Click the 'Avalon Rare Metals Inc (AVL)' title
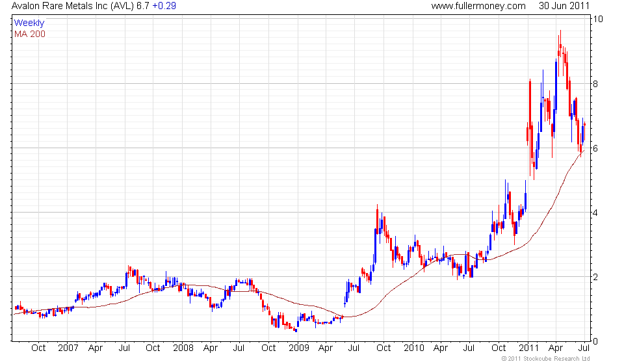Viewport: 624px width, 364px height. tap(73, 6)
